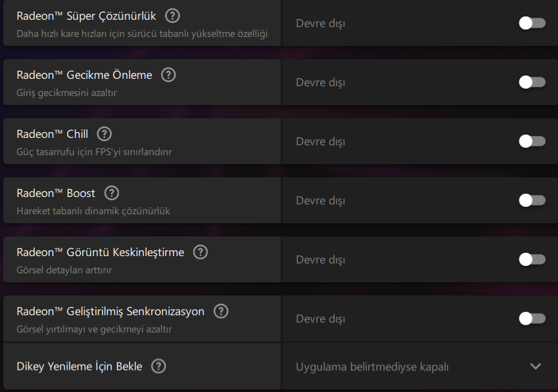
Task: Select the Radeon Chill setting title
Action: point(53,134)
